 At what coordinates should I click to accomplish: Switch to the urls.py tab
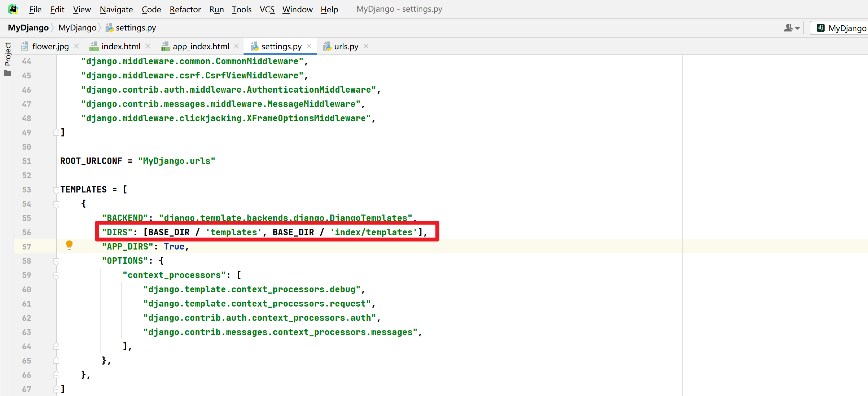click(x=346, y=47)
